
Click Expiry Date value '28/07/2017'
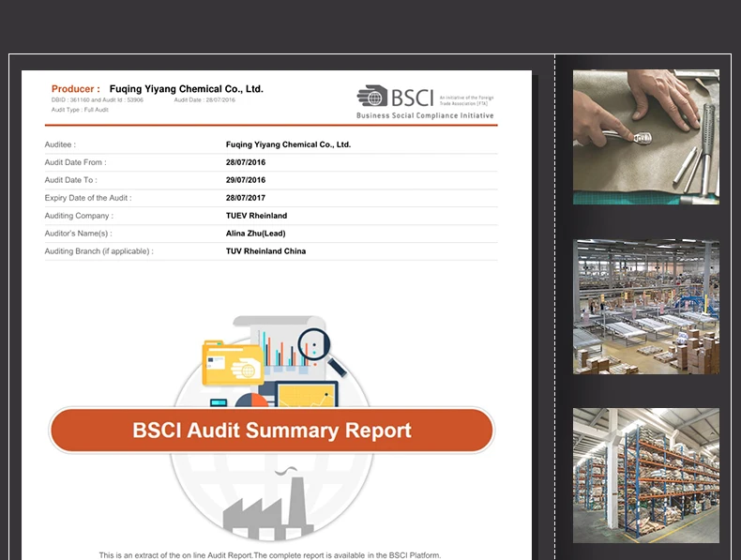pyautogui.click(x=246, y=198)
